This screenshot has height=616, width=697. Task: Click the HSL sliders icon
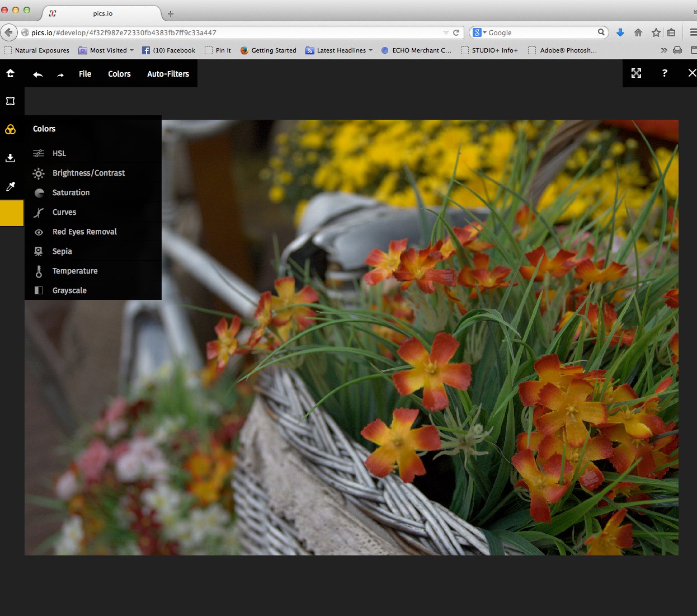click(39, 153)
